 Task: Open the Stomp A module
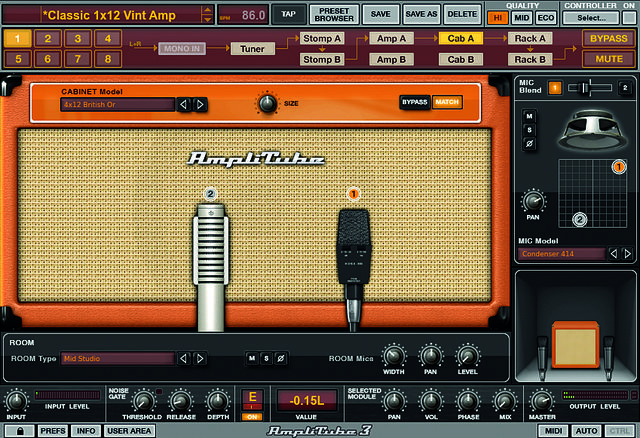322,38
